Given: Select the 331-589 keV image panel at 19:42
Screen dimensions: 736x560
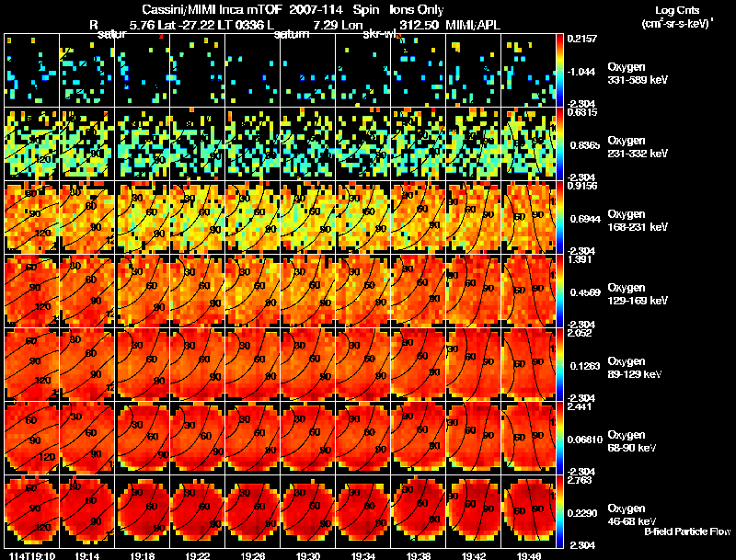Looking at the screenshot, I should (473, 71).
